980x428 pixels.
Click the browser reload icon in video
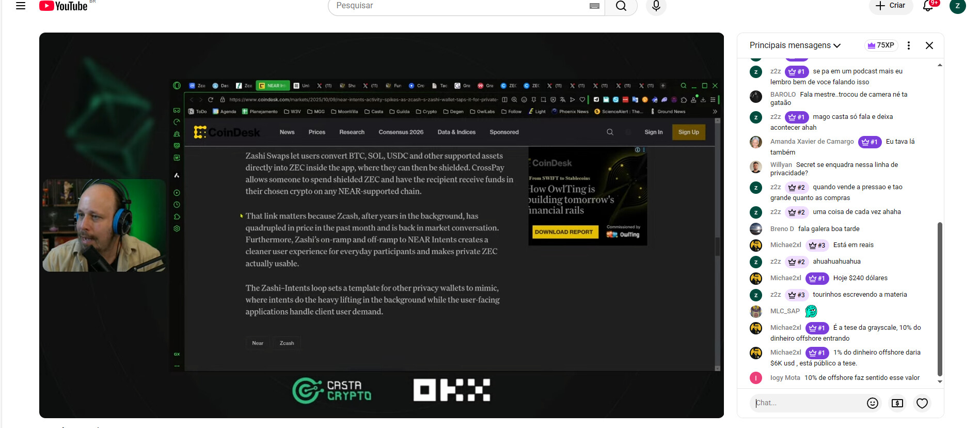211,99
